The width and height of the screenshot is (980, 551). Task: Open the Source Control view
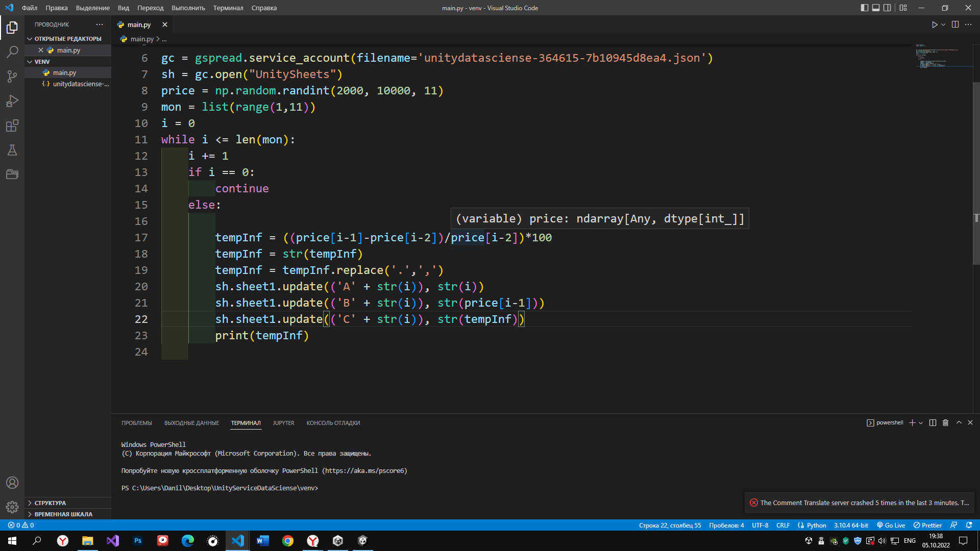point(12,77)
